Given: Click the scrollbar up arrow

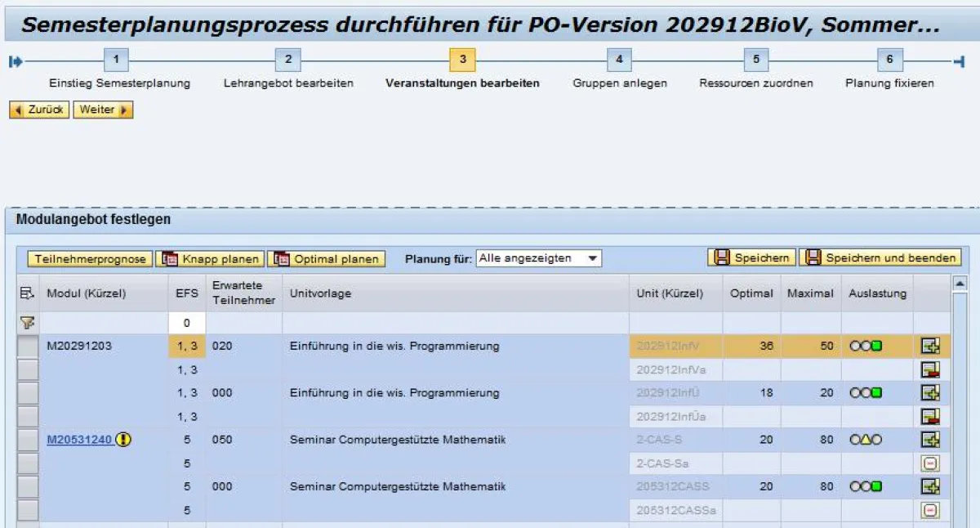Looking at the screenshot, I should click(x=961, y=282).
